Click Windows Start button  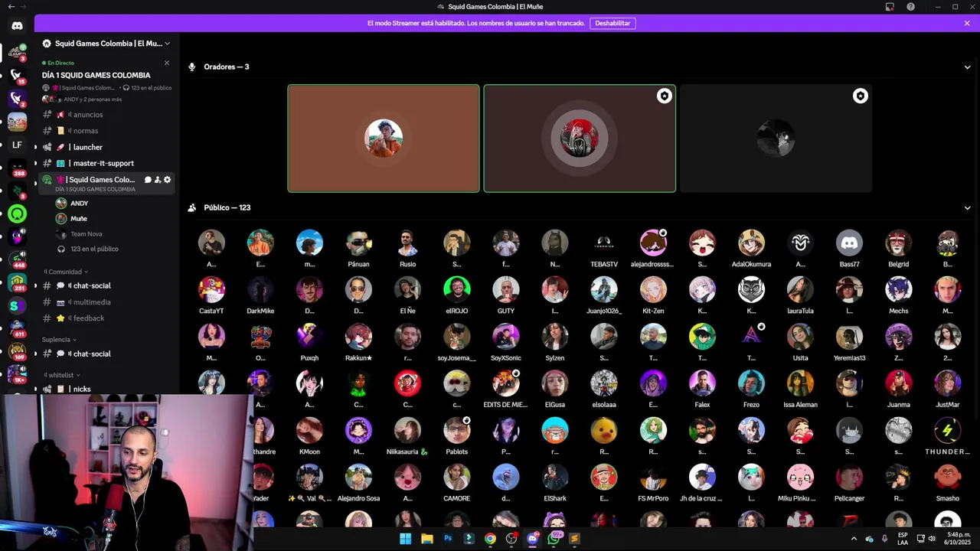405,539
